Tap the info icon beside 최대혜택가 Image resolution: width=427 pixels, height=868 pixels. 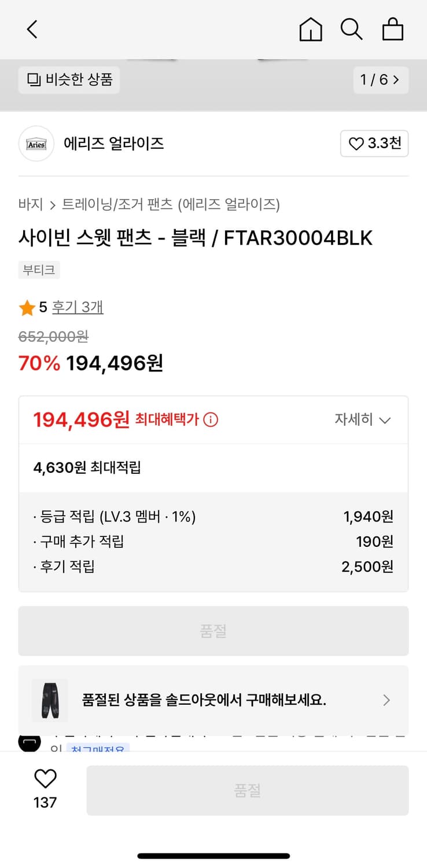[211, 420]
